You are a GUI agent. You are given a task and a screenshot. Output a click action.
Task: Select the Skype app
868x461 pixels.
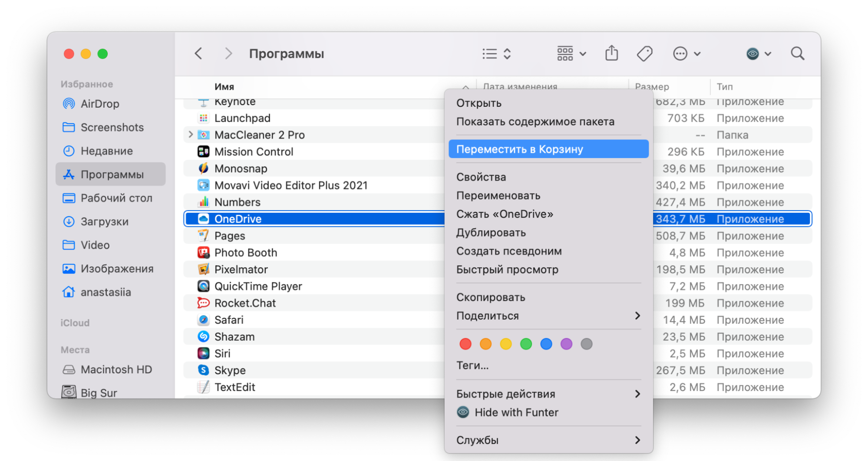[x=314, y=370]
